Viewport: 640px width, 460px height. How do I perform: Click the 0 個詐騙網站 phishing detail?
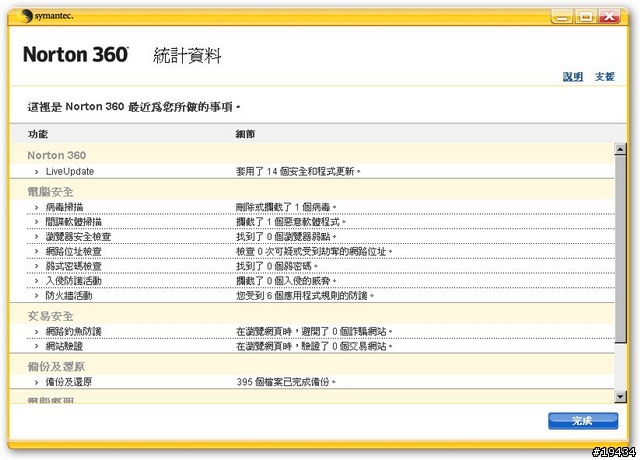[x=314, y=331]
